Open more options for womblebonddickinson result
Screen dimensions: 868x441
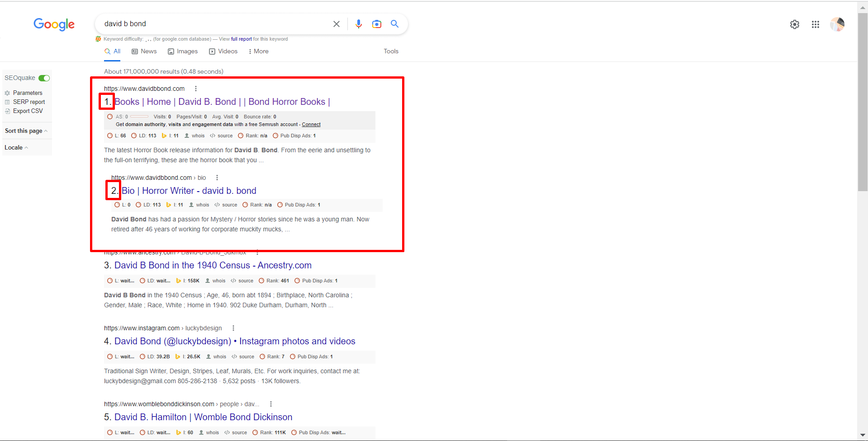pos(271,404)
